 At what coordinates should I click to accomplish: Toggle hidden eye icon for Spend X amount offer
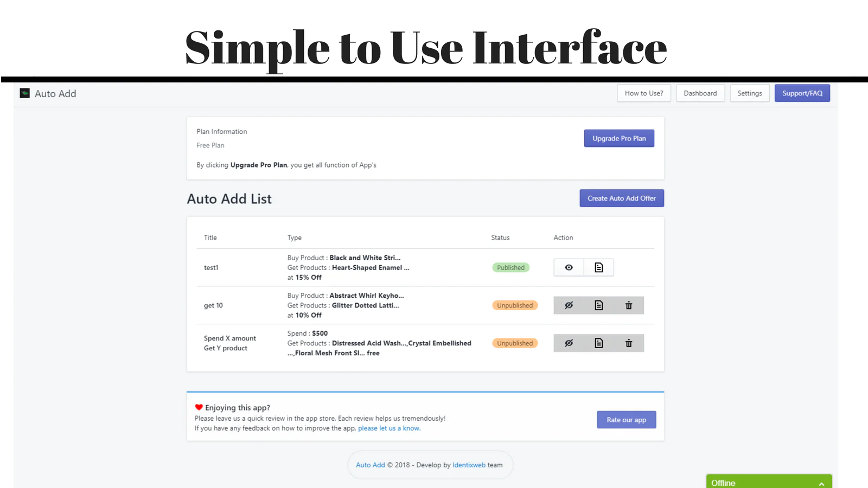point(569,343)
